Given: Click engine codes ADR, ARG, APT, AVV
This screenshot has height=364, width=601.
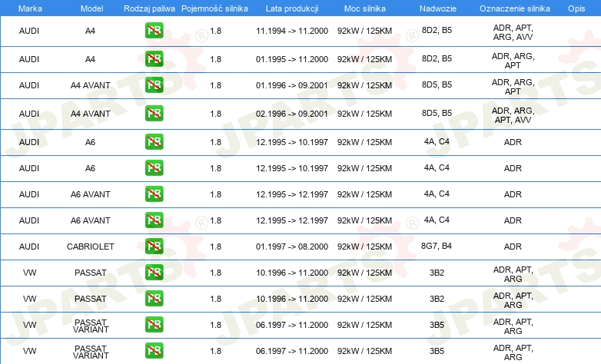Looking at the screenshot, I should [513, 115].
